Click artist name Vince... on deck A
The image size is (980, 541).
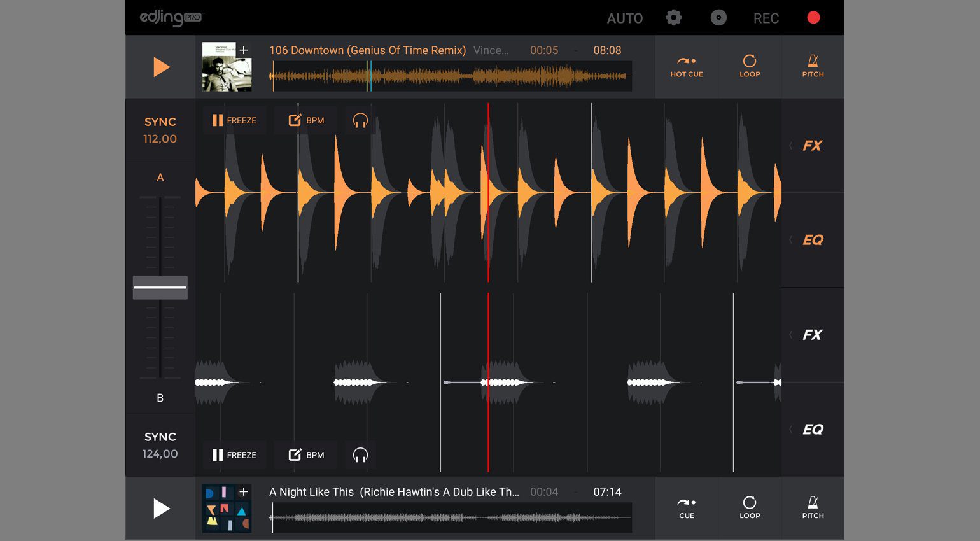coord(491,50)
